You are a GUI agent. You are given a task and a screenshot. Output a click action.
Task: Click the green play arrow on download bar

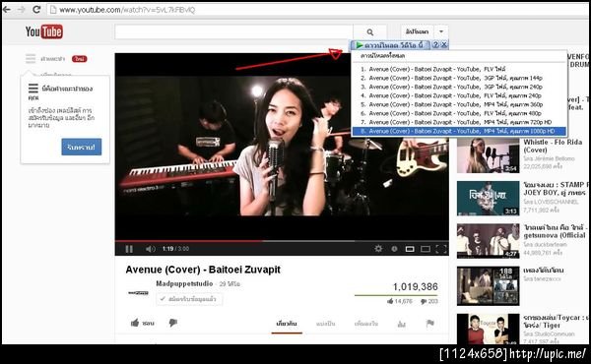click(x=360, y=45)
